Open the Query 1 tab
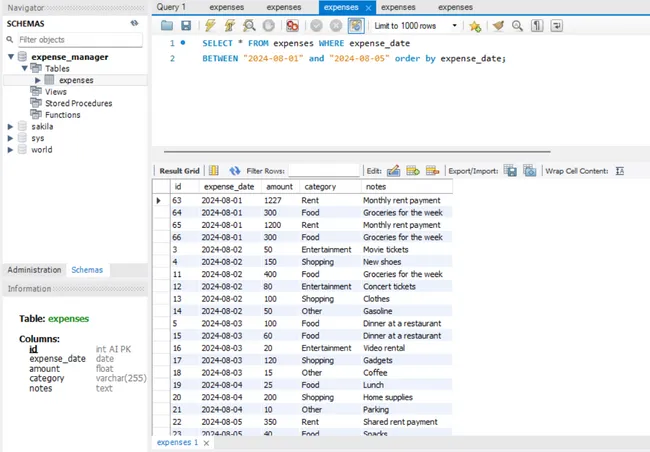 (x=171, y=7)
